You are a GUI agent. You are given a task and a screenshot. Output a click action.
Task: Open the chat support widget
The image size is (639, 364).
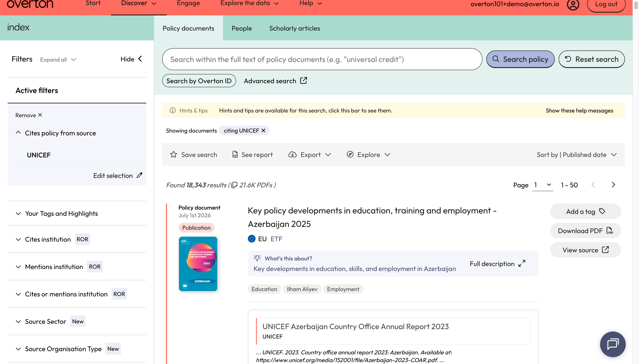(612, 344)
